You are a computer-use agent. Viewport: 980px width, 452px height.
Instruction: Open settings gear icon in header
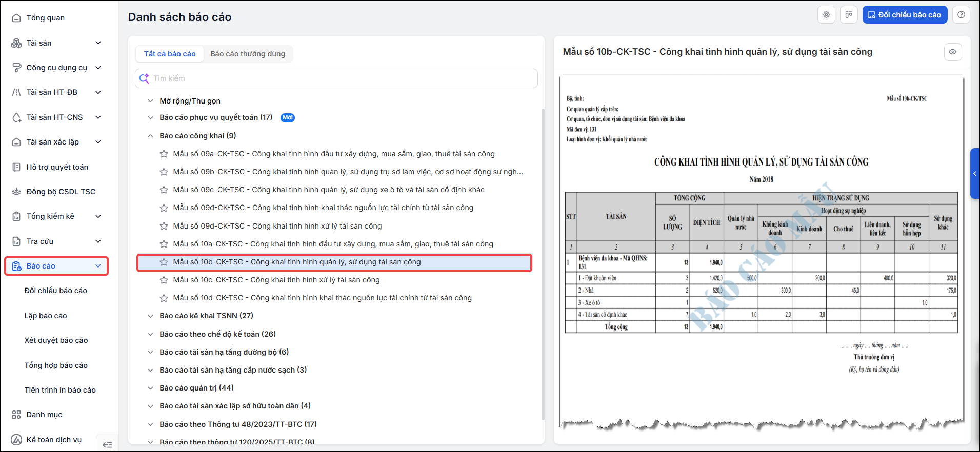[826, 15]
